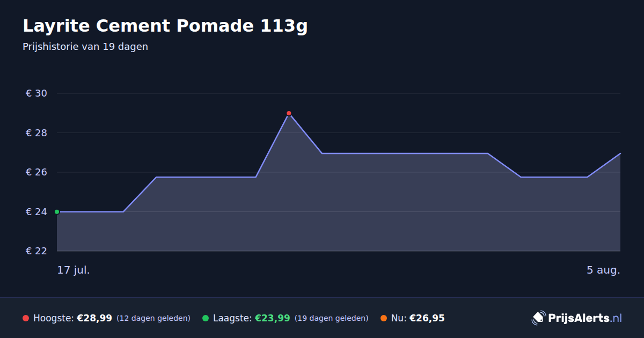Click the Layrite Cement Pomade 113g title
Image resolution: width=644 pixels, height=338 pixels.
click(165, 26)
